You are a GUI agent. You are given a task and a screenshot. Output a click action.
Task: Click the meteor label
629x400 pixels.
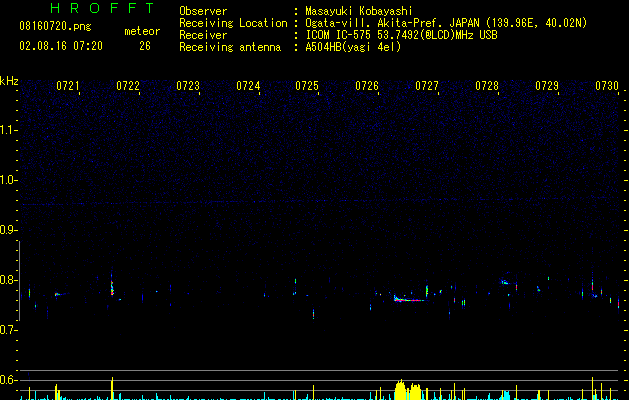(x=142, y=31)
